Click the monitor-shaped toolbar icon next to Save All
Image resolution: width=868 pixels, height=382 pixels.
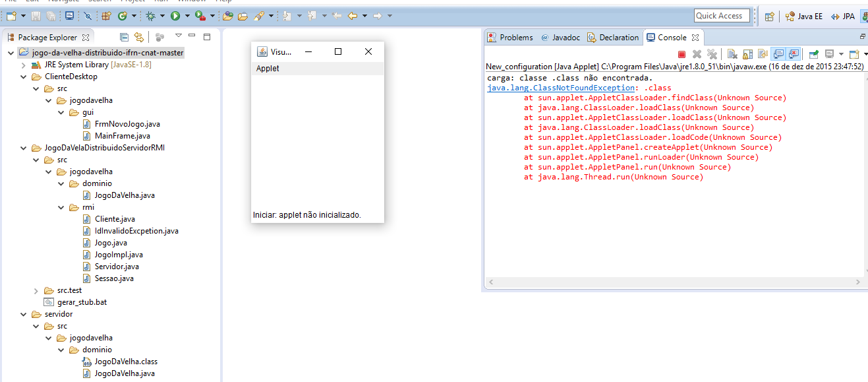69,16
